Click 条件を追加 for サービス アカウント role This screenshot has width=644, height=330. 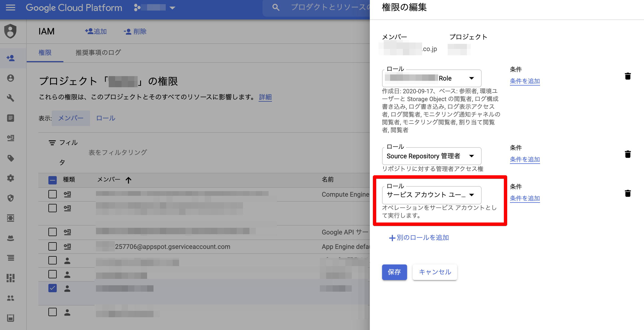point(525,198)
